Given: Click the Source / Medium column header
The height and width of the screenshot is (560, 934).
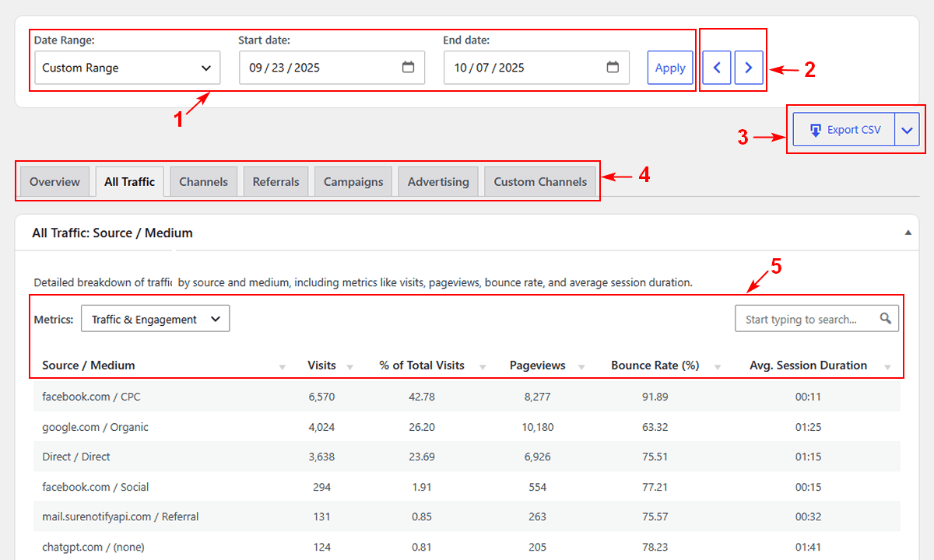Looking at the screenshot, I should pos(89,366).
